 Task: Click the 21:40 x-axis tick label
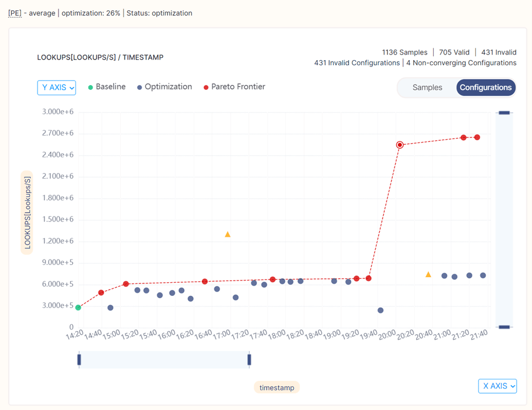[x=479, y=335]
